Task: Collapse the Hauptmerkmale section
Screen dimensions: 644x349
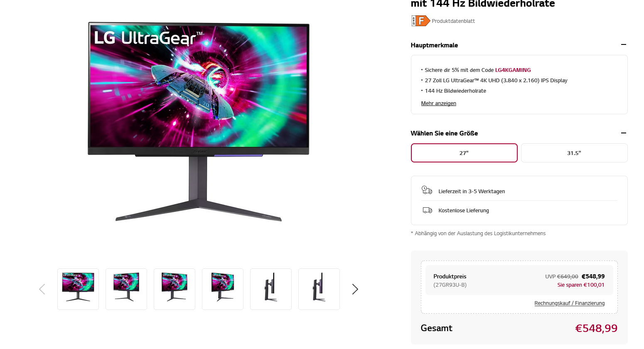Action: point(623,44)
